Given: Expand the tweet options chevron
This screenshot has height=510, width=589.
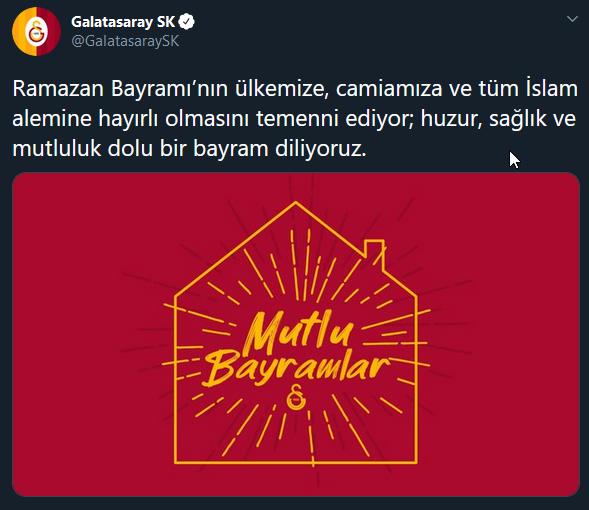Looking at the screenshot, I should (572, 19).
